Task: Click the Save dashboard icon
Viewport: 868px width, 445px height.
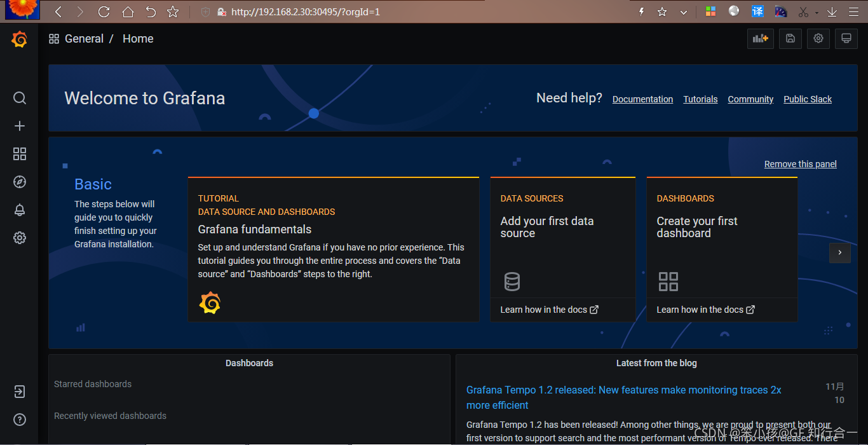Action: click(790, 39)
